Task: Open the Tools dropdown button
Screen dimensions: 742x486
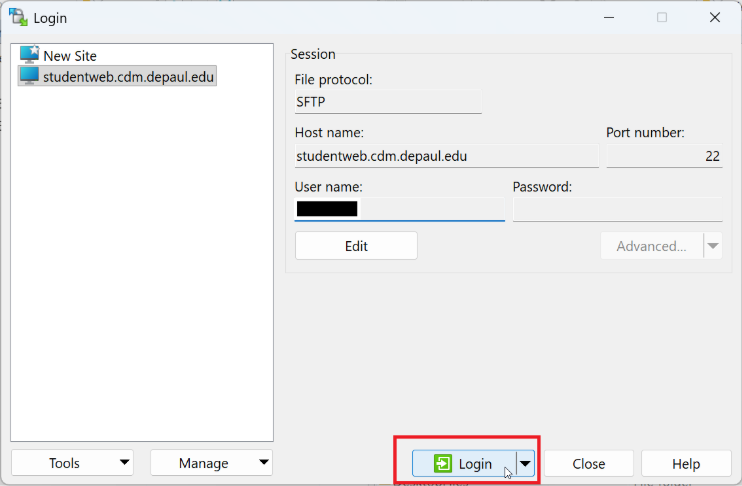Action: click(x=72, y=463)
